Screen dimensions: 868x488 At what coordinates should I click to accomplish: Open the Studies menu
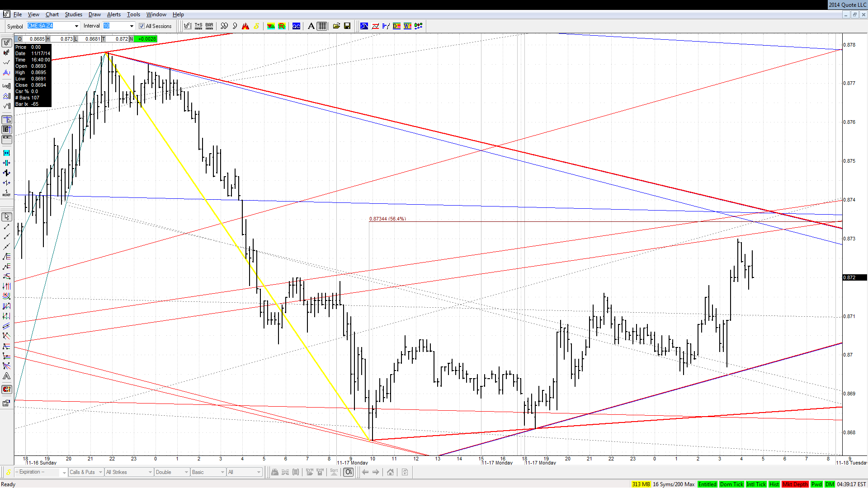point(73,14)
